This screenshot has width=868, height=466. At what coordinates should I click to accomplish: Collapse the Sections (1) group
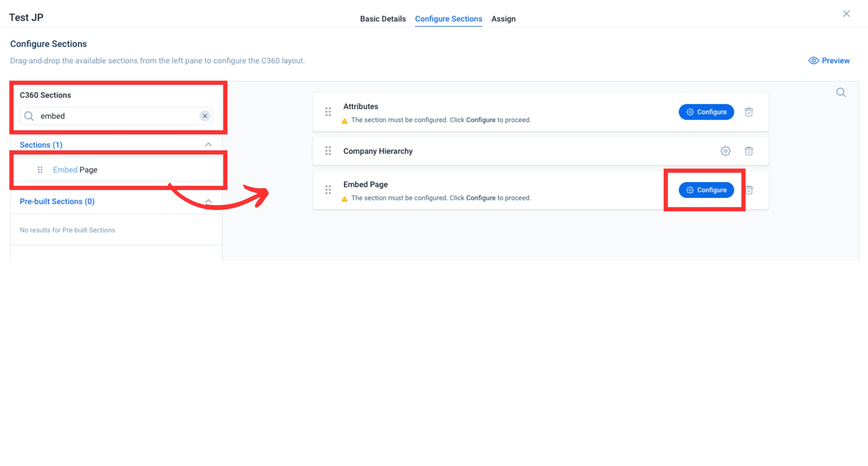click(x=208, y=145)
